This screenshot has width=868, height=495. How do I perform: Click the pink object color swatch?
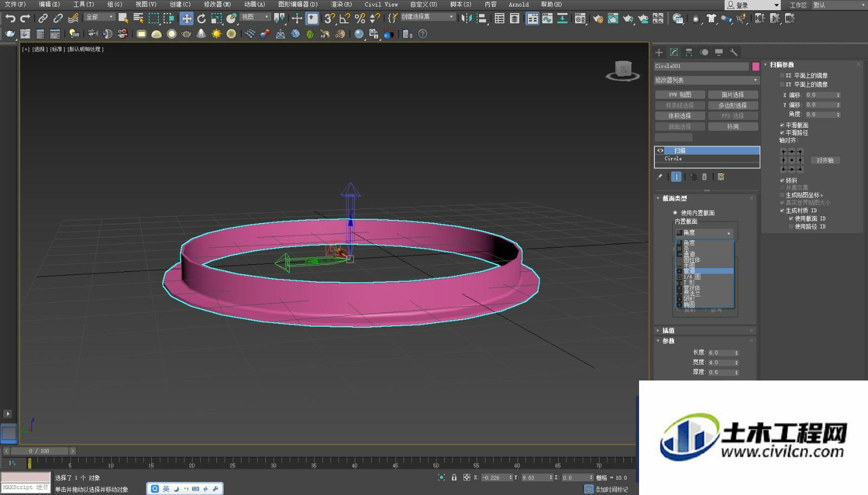coord(755,66)
